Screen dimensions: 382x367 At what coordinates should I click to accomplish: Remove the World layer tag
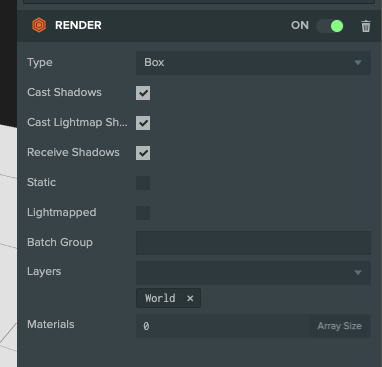click(x=190, y=298)
